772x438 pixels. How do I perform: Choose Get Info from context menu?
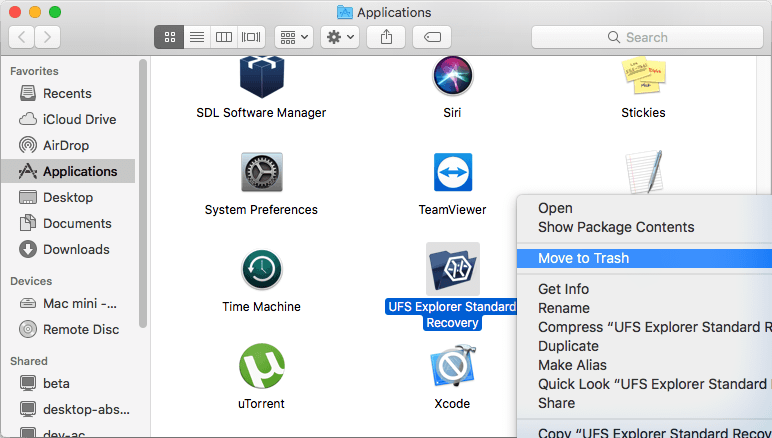(x=644, y=289)
